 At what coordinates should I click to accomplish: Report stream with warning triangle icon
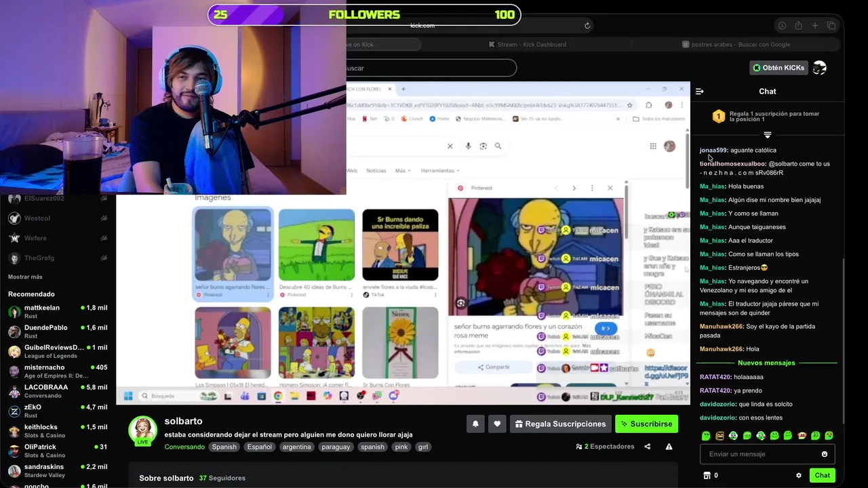coord(669,447)
